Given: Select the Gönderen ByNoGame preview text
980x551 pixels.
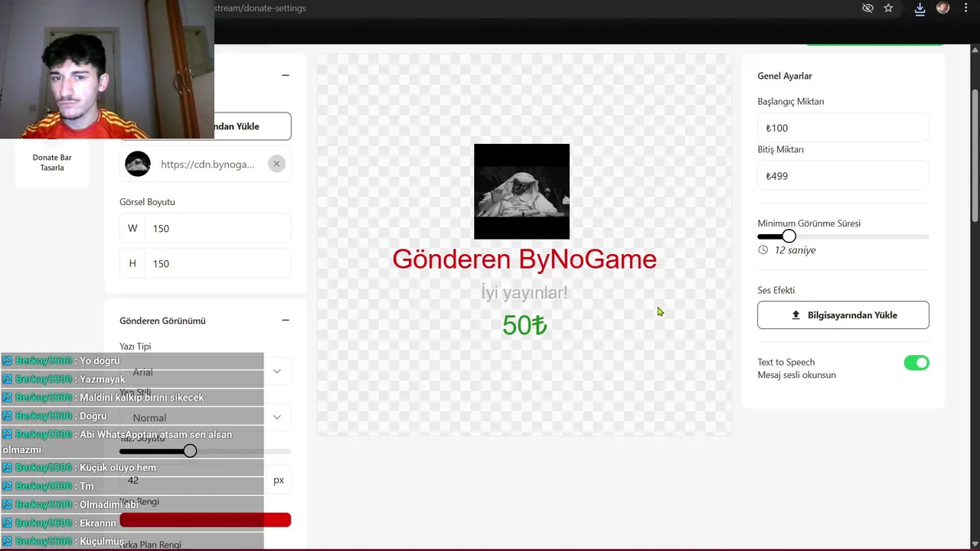Looking at the screenshot, I should [524, 259].
